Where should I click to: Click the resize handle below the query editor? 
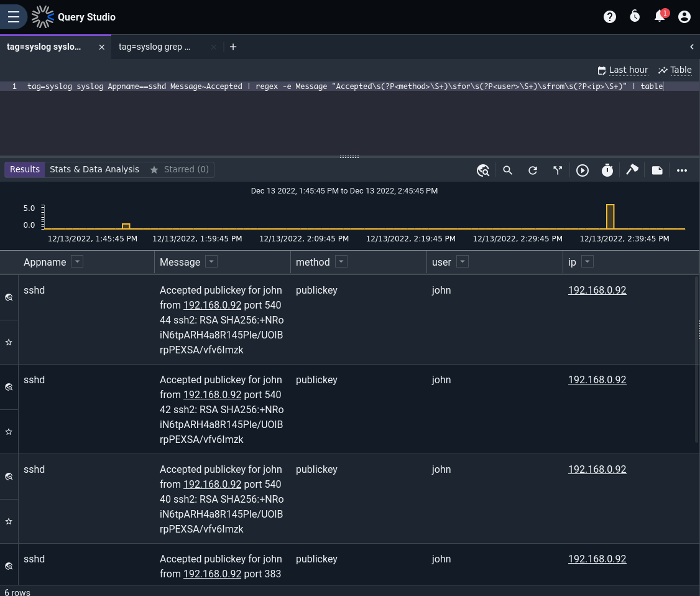tap(349, 157)
